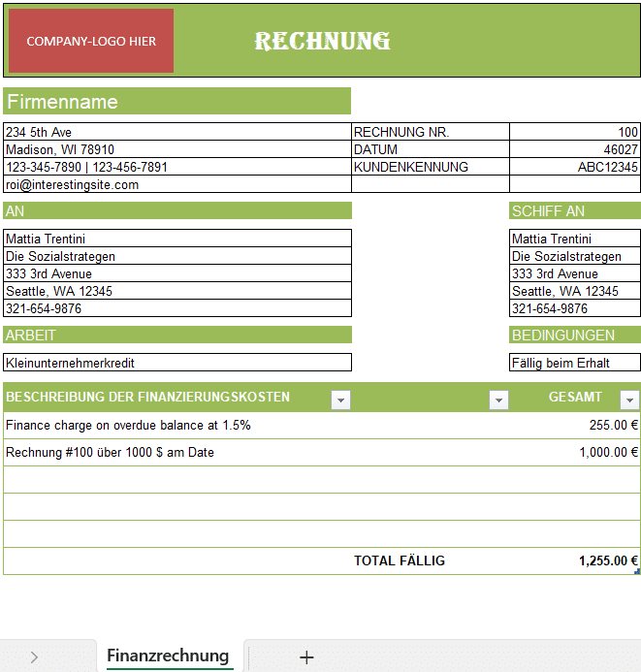Switch to the Finanzrechnung sheet tab
Viewport: 641px width, 672px height.
pos(168,656)
